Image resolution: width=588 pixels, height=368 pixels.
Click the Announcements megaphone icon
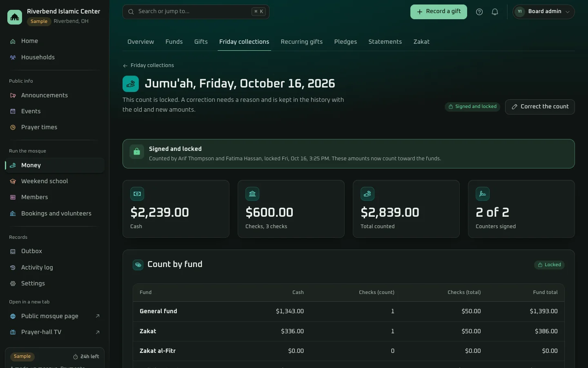13,95
